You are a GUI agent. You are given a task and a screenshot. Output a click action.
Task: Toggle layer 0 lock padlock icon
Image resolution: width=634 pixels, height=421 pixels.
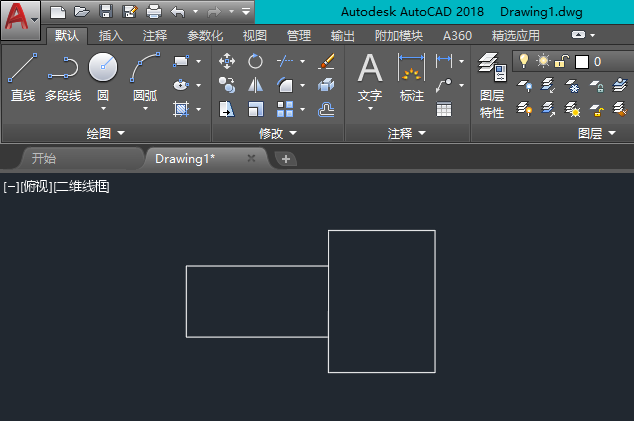562,61
